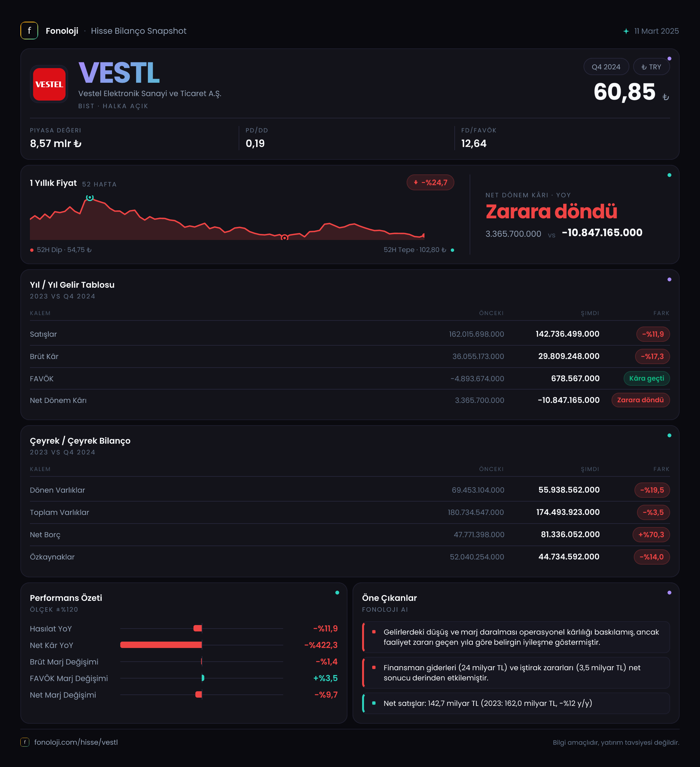Image resolution: width=700 pixels, height=767 pixels.
Task: Click the Net Borç current value 81.336.052.000
Action: 570,535
